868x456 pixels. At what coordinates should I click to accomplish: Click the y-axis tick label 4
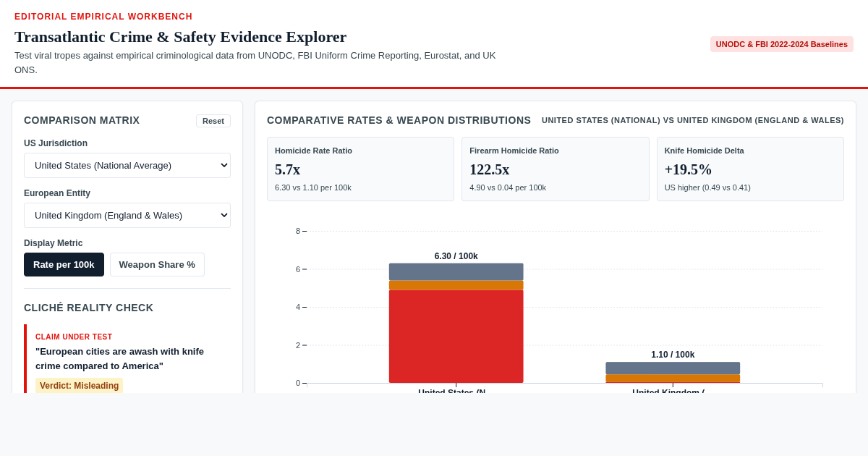[298, 307]
